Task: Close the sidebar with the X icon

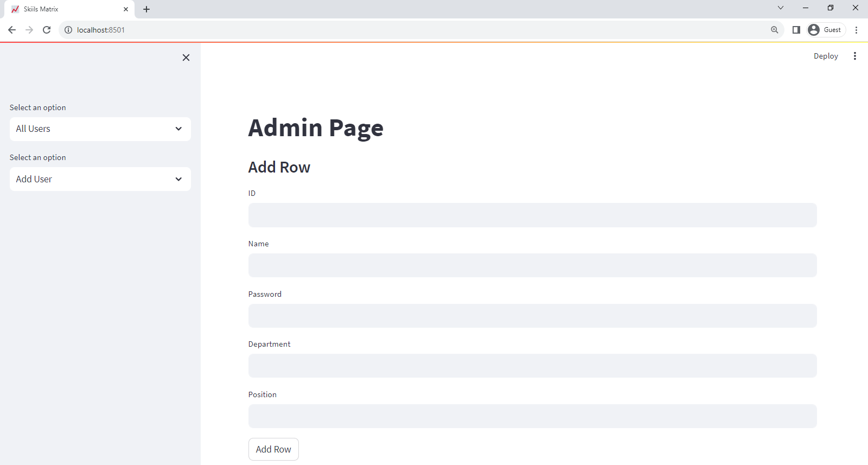Action: point(186,58)
